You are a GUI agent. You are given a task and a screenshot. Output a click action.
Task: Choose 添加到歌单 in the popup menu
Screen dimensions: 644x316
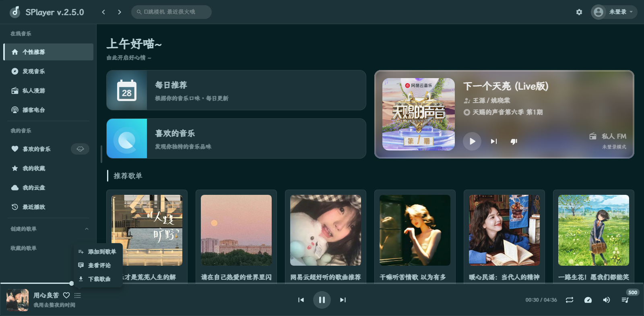(x=98, y=252)
